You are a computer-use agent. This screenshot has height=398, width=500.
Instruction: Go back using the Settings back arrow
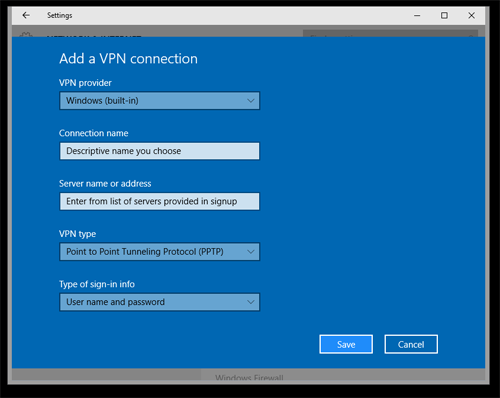[26, 15]
